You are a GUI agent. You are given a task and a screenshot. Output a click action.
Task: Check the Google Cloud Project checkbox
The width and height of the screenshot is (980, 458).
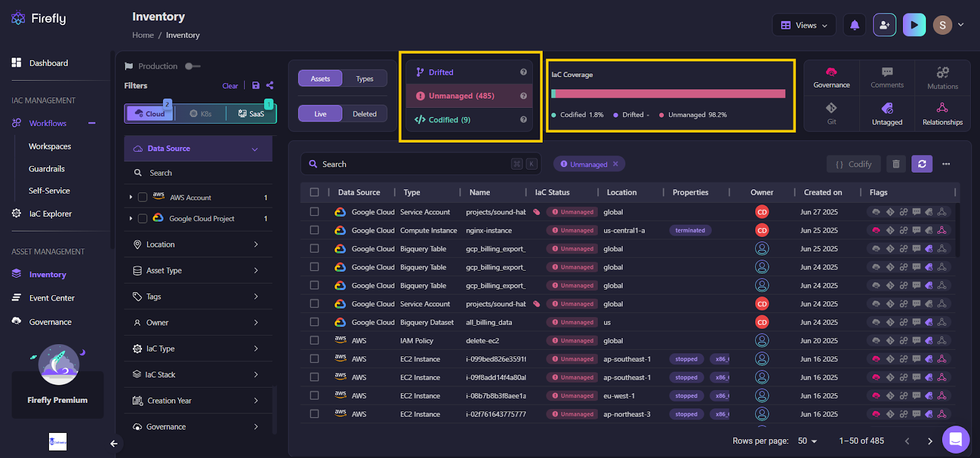click(143, 219)
